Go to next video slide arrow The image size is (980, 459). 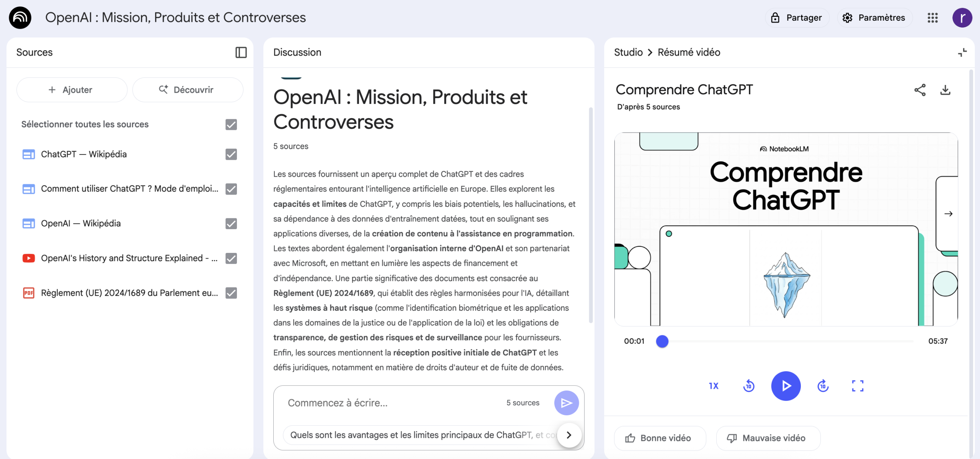coord(948,214)
